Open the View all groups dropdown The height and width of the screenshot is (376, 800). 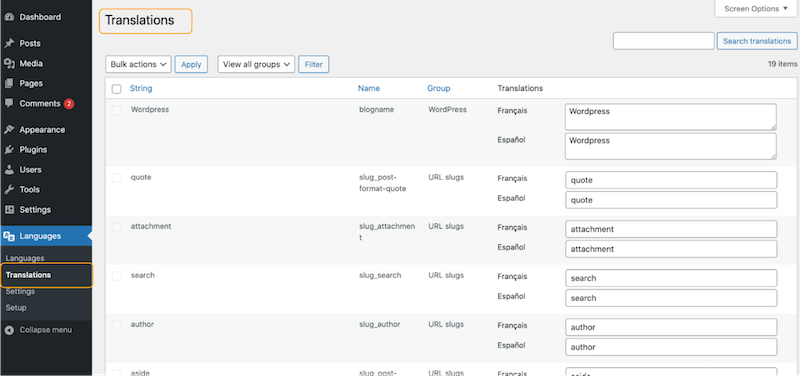[256, 64]
